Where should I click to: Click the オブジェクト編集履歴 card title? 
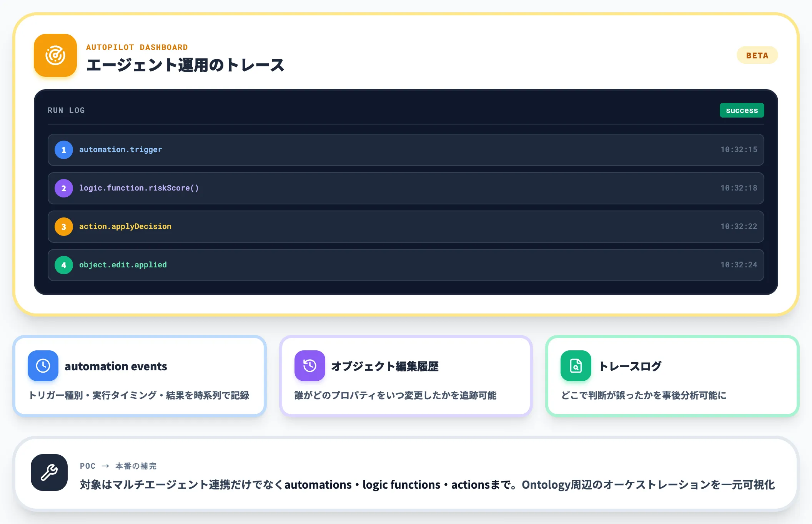385,366
